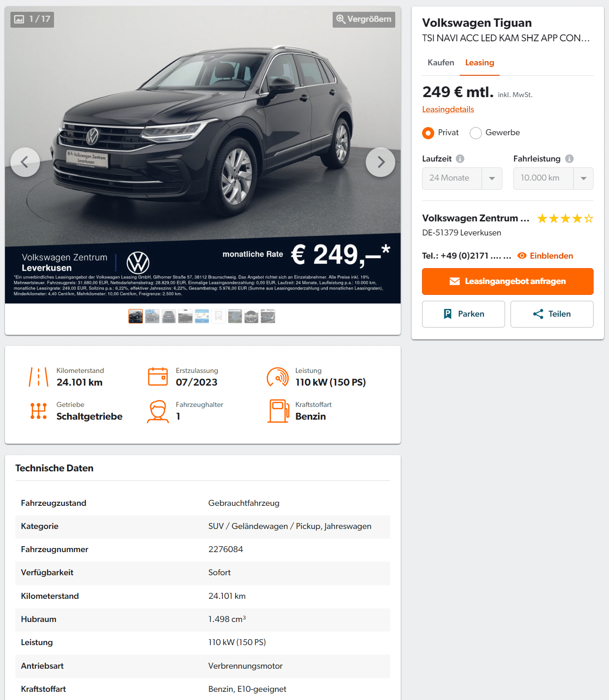
Task: Reveal phone number via Einblenden
Action: (x=545, y=256)
